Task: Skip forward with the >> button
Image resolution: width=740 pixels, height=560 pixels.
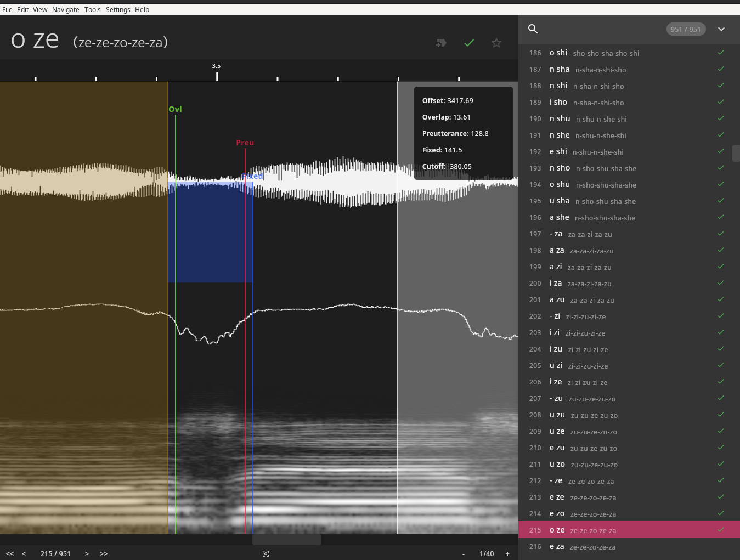Action: (104, 553)
